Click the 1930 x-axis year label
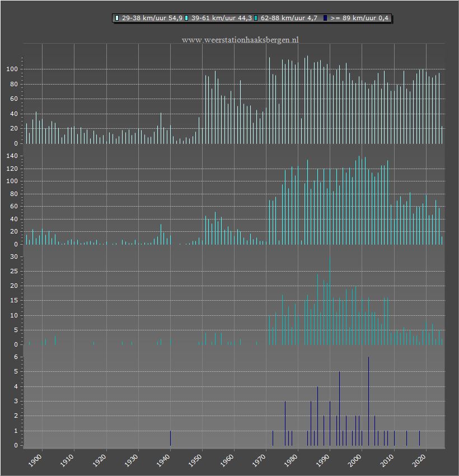The height and width of the screenshot is (476, 459). pyautogui.click(x=132, y=460)
